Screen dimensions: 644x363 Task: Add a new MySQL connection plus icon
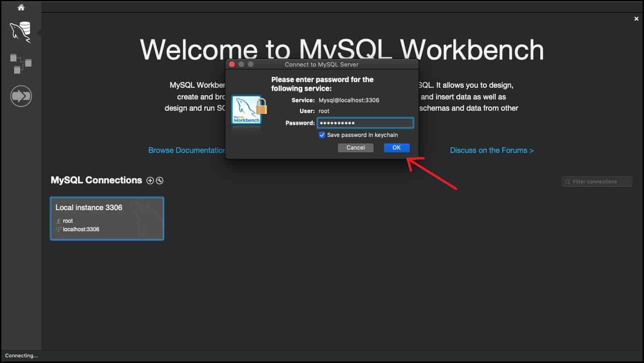pos(150,181)
